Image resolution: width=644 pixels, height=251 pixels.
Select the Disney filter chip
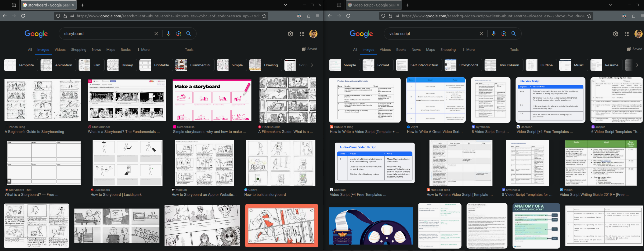122,65
